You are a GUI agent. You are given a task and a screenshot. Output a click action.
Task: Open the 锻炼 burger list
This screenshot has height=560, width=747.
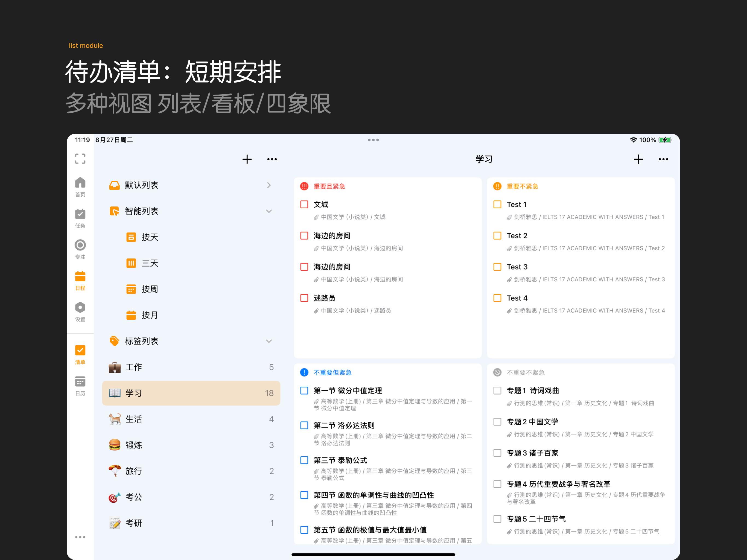pos(191,445)
